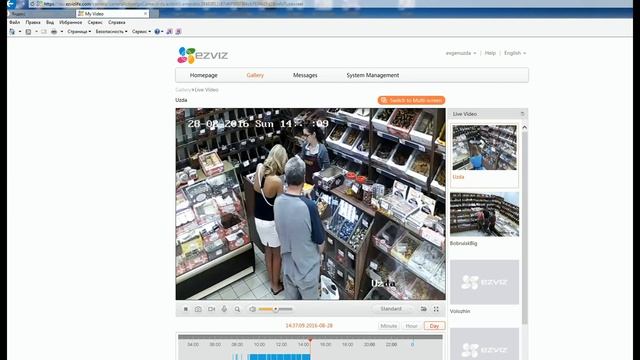Enter fullscreen video mode
The height and width of the screenshot is (360, 640).
click(436, 309)
